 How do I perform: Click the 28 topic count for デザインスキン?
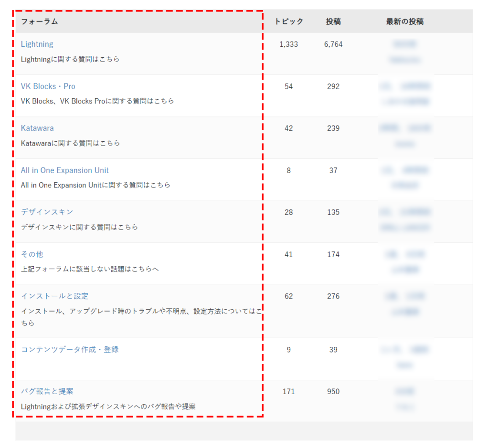(288, 212)
